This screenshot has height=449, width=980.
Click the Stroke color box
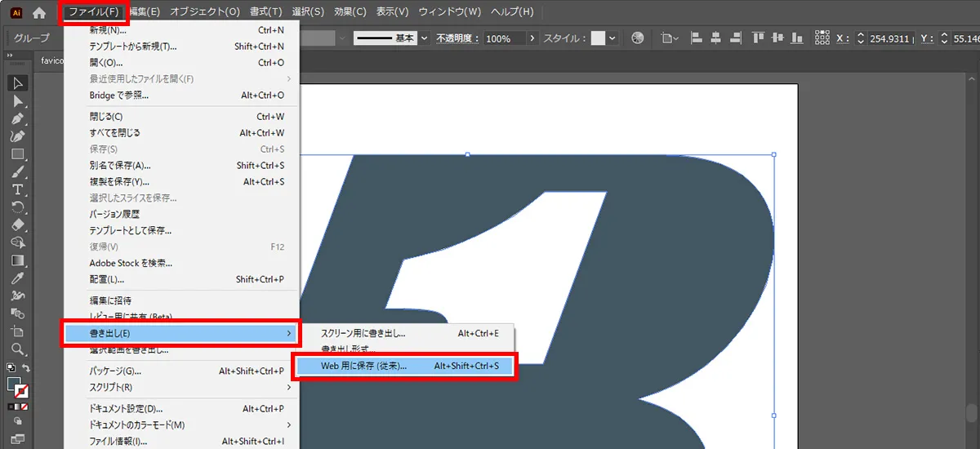[x=23, y=392]
